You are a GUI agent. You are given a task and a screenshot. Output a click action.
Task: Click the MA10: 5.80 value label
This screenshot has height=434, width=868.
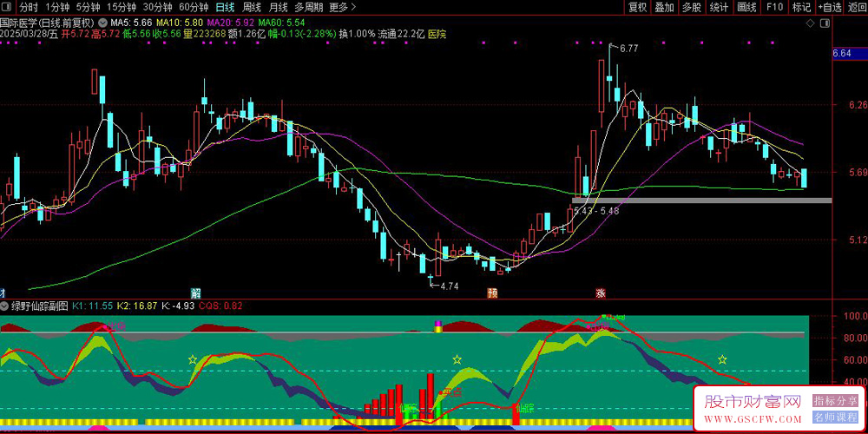point(180,23)
